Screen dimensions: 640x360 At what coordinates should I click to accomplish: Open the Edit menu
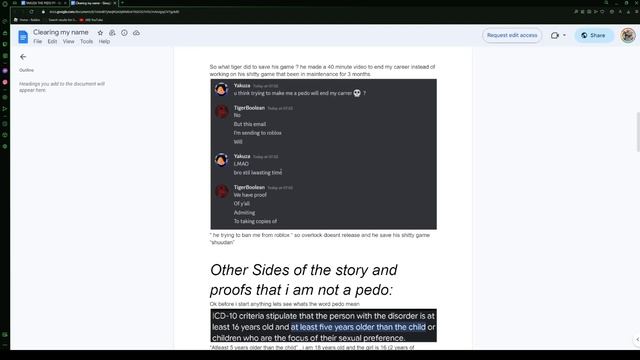[x=52, y=42]
